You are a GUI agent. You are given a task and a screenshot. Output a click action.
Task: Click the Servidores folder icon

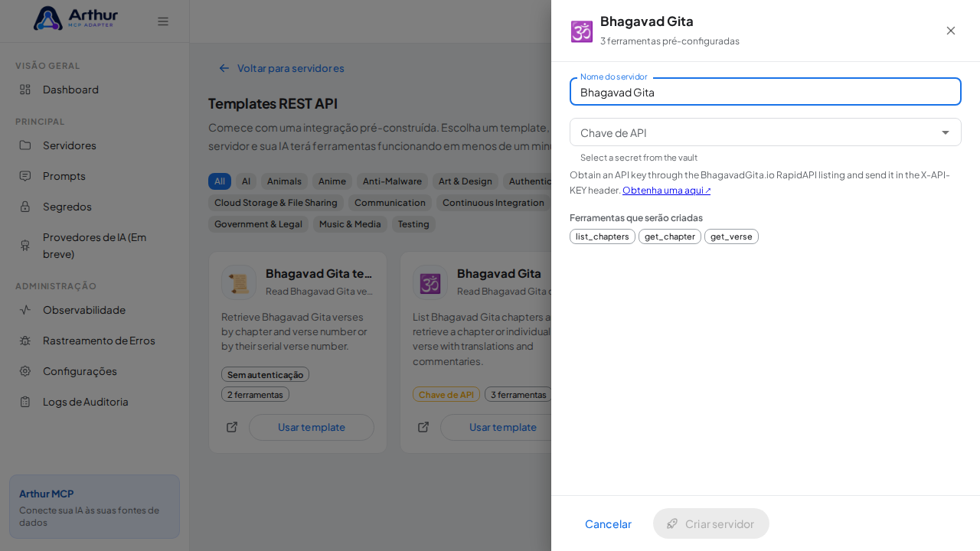[x=25, y=145]
